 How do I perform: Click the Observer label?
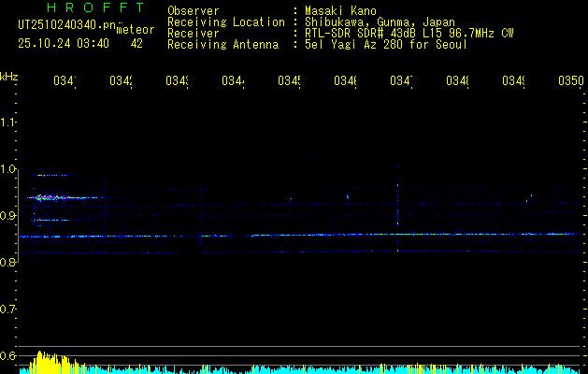point(194,10)
